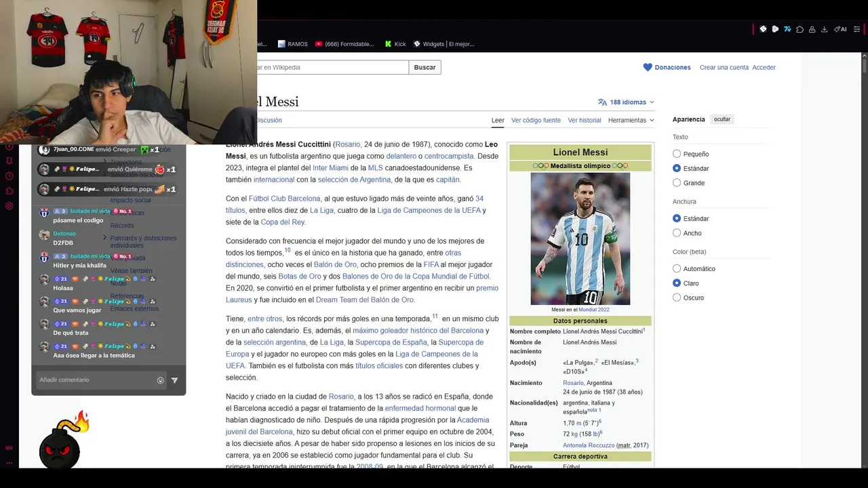
Task: Open the Widgets bookmark
Action: (443, 44)
